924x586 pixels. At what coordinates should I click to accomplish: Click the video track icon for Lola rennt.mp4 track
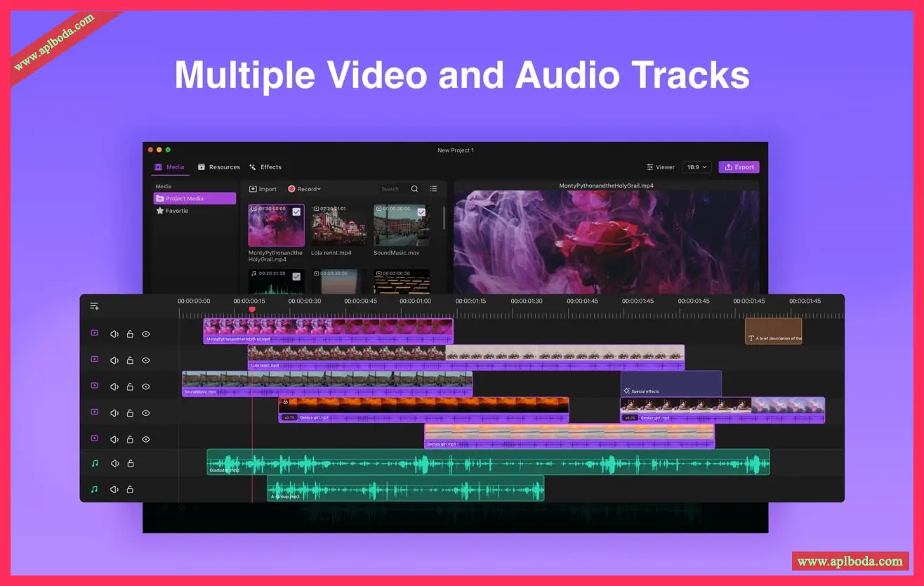(95, 359)
